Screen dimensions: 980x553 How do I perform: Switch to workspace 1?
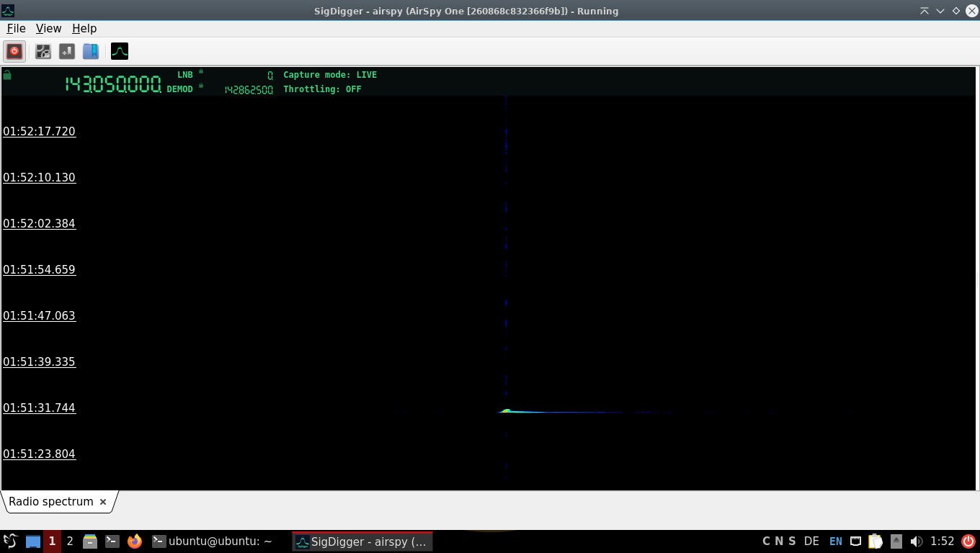point(52,541)
